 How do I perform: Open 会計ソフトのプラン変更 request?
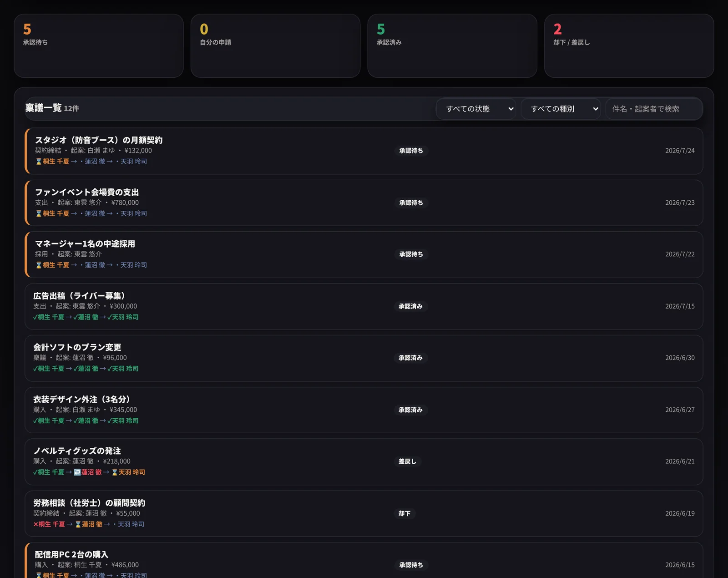[x=364, y=358]
